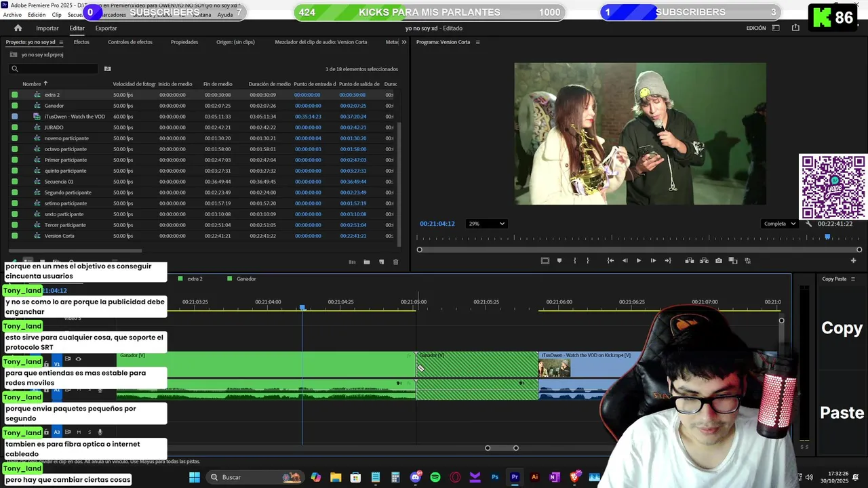
Task: Click the Project panel search field
Action: point(54,68)
